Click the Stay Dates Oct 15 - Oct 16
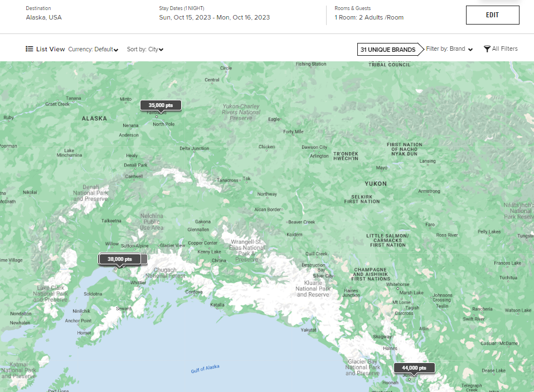 (214, 17)
